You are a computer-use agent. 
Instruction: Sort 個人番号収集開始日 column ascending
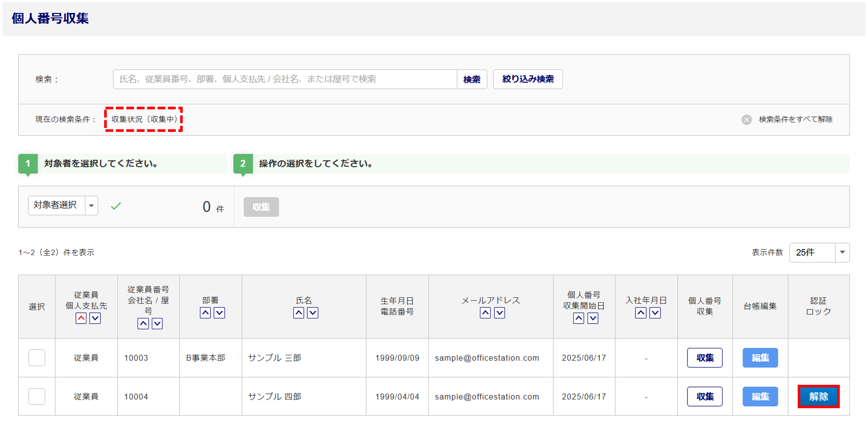[x=579, y=318]
